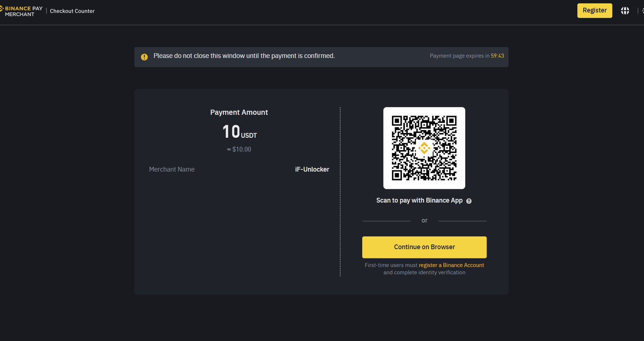Open the language globe icon

click(x=625, y=11)
